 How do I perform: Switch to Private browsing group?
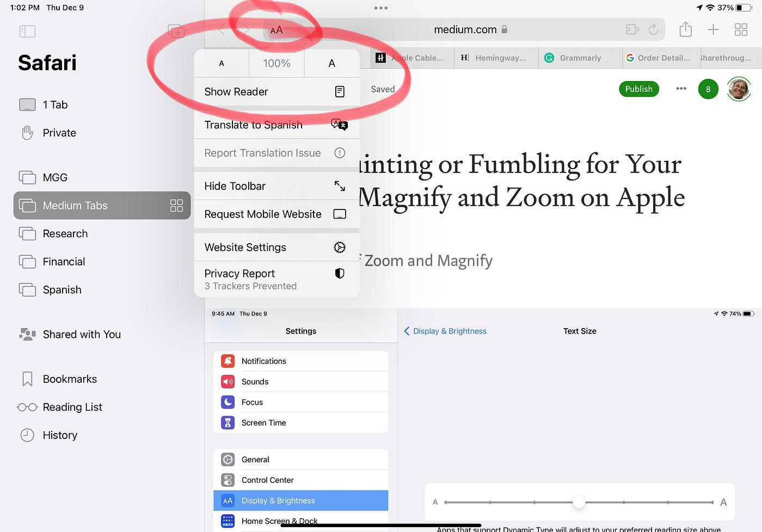pyautogui.click(x=102, y=133)
